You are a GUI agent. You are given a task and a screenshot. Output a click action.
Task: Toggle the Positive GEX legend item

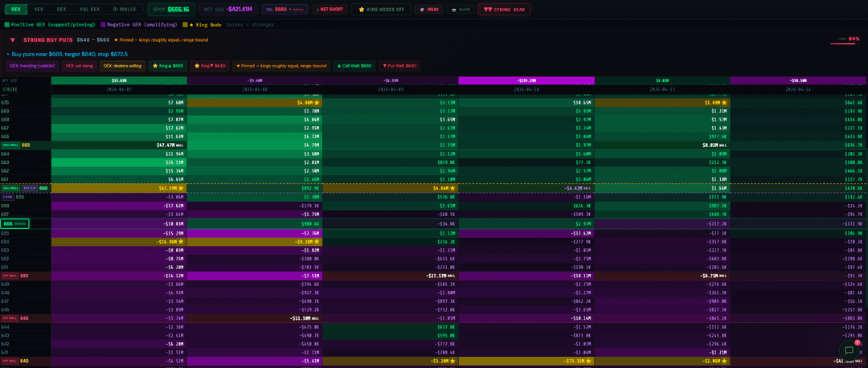[50, 25]
